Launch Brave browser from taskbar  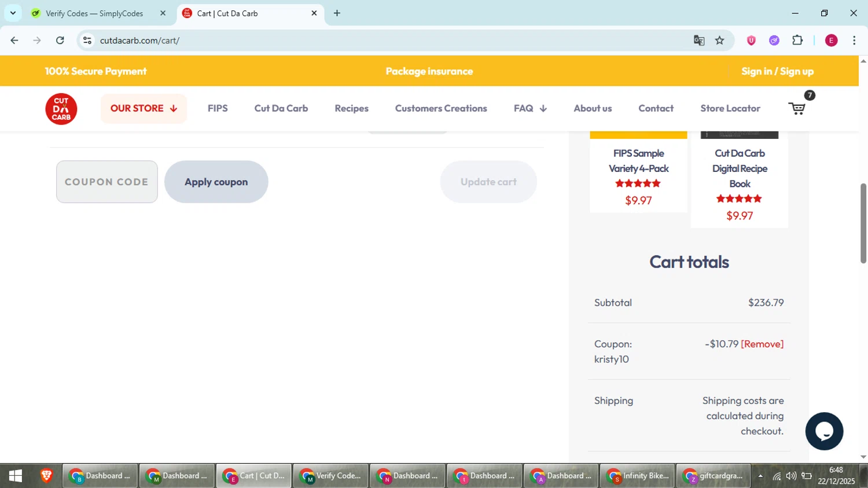[46, 476]
